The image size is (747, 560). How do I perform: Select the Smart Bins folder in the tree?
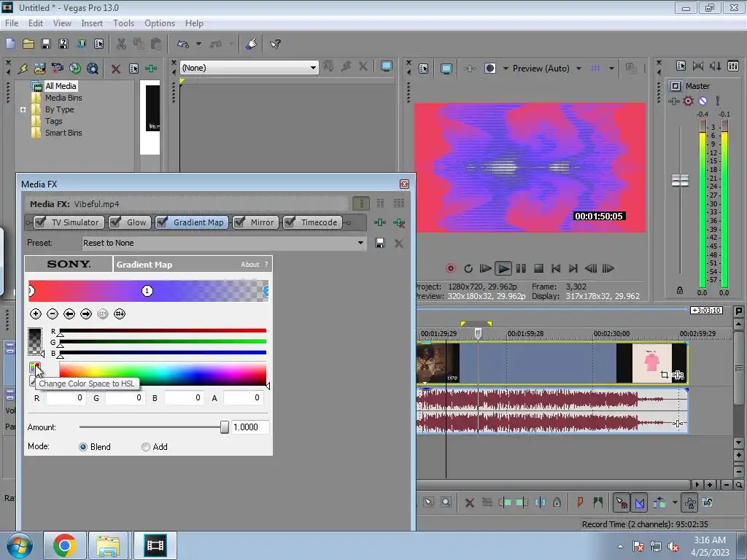tap(63, 133)
